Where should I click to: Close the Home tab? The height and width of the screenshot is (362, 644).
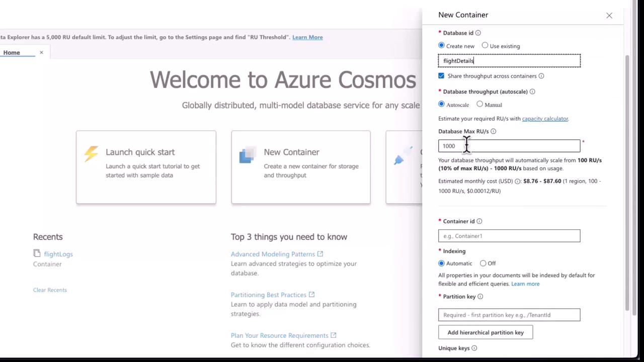coord(41,52)
